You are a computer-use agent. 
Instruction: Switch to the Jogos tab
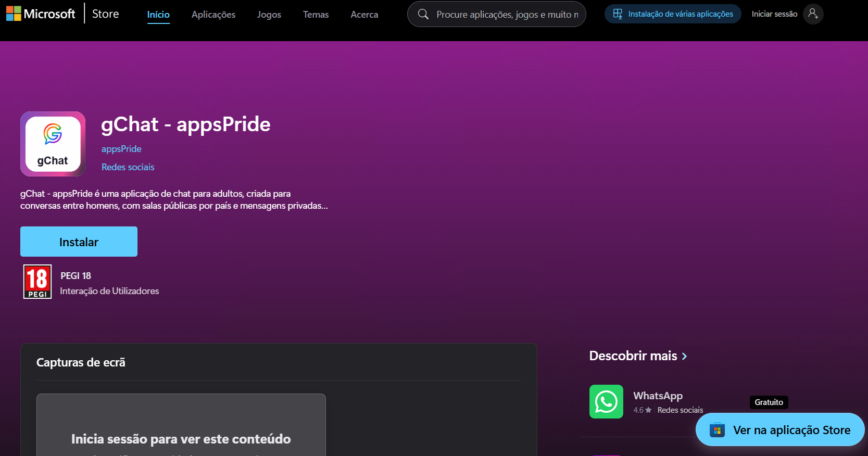point(269,15)
